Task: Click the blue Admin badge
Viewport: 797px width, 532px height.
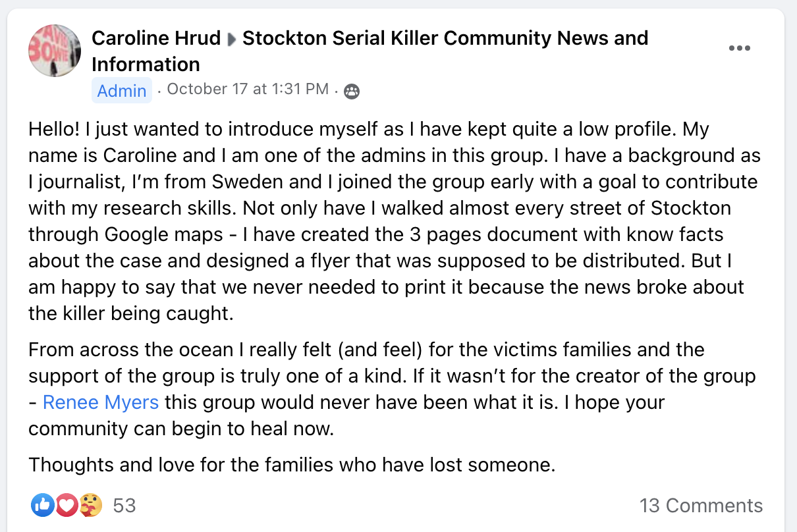Action: [x=122, y=90]
